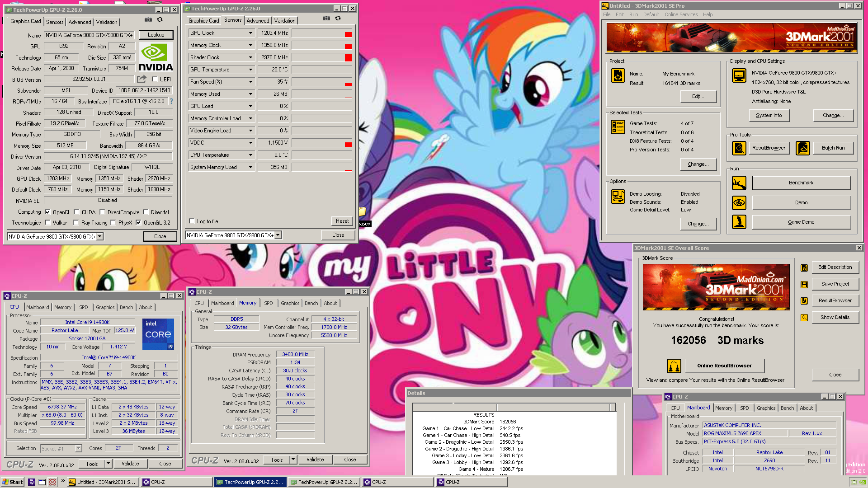Open the Run menu in 3DMark2001
This screenshot has width=868, height=488.
(x=633, y=14)
